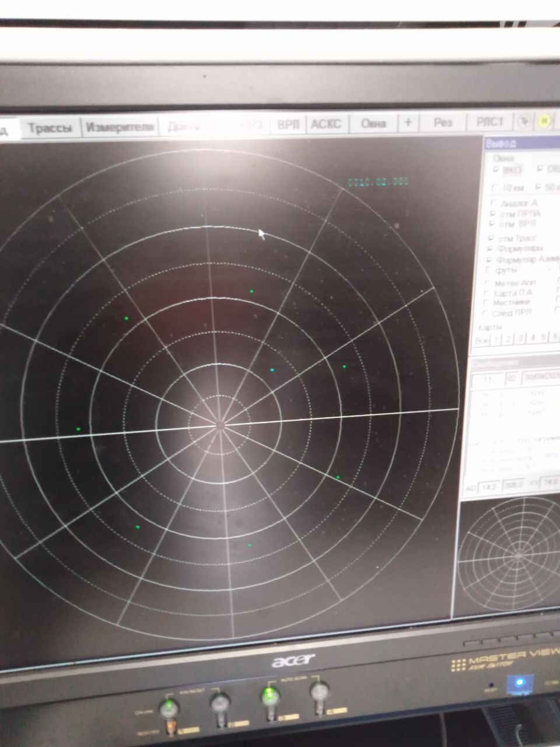Click the XY value field 74.8

click(x=551, y=483)
